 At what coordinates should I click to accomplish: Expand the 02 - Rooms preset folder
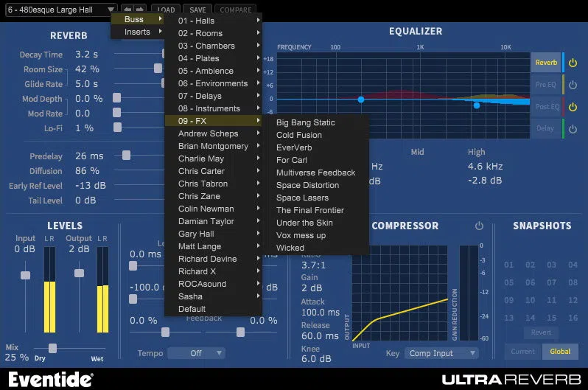pyautogui.click(x=214, y=33)
